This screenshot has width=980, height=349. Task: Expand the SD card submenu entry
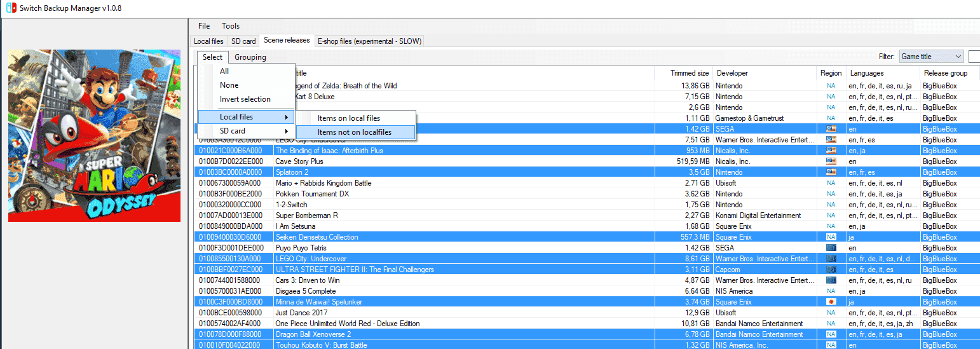click(x=246, y=131)
